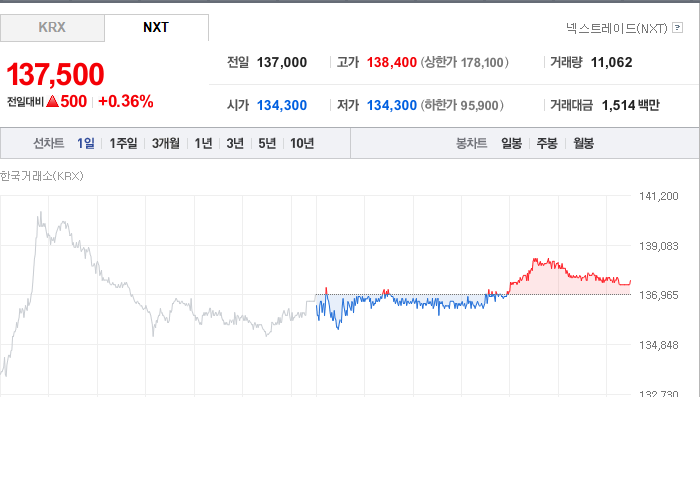Click the 넥스트레이드(NXT) label text

click(617, 28)
